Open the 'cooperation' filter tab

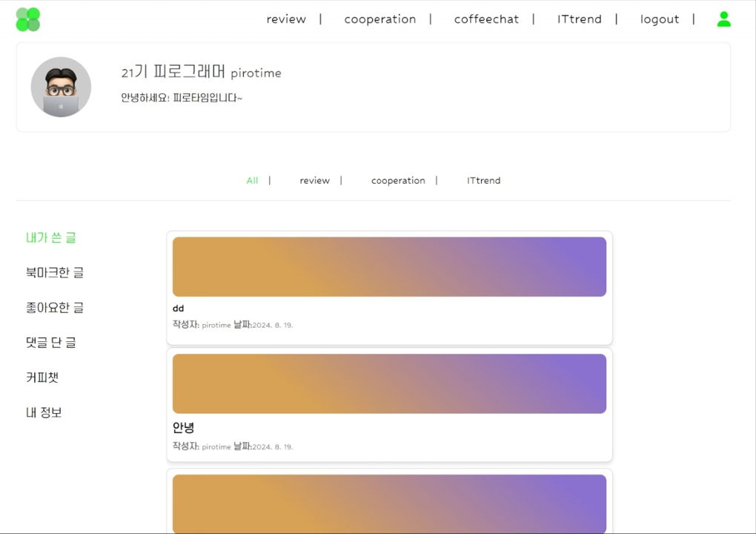398,180
